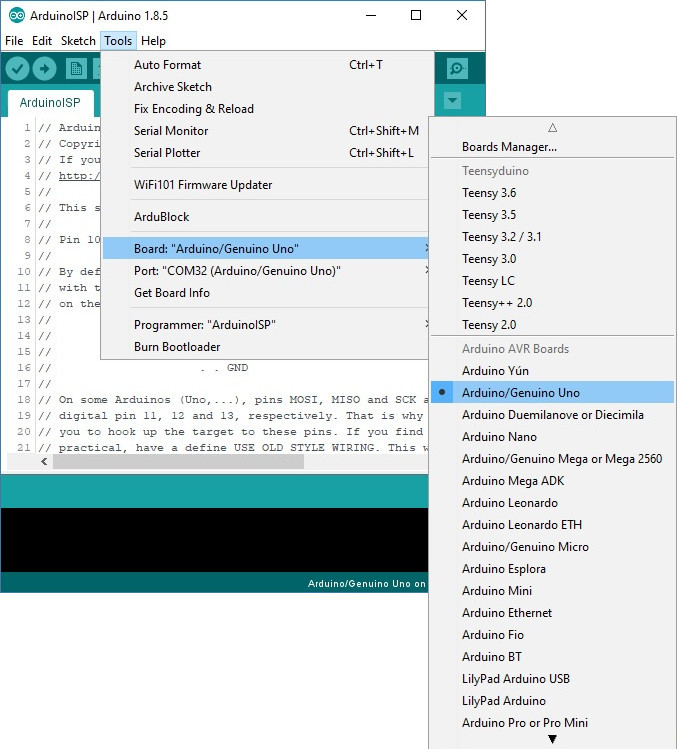This screenshot has height=749, width=677.
Task: Select Arduino/Genuino Micro board
Action: click(552, 546)
